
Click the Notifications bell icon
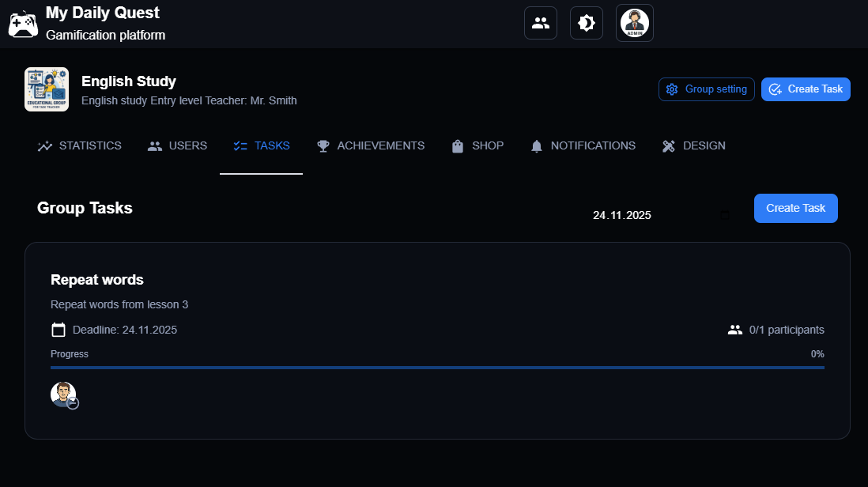click(537, 146)
